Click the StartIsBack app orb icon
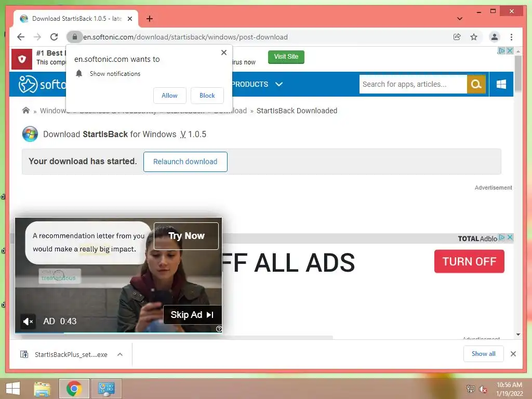532x399 pixels. coord(30,134)
